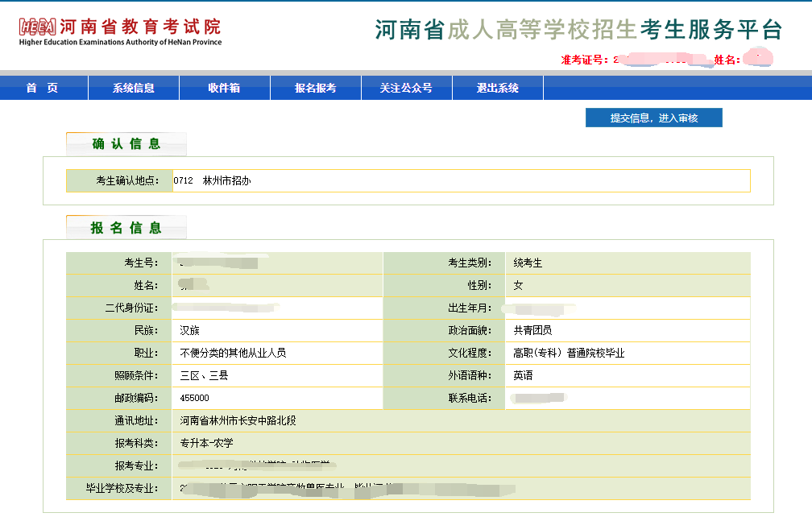Click the 考生确认地点 field showing 0712 林州市招办

tap(461, 180)
